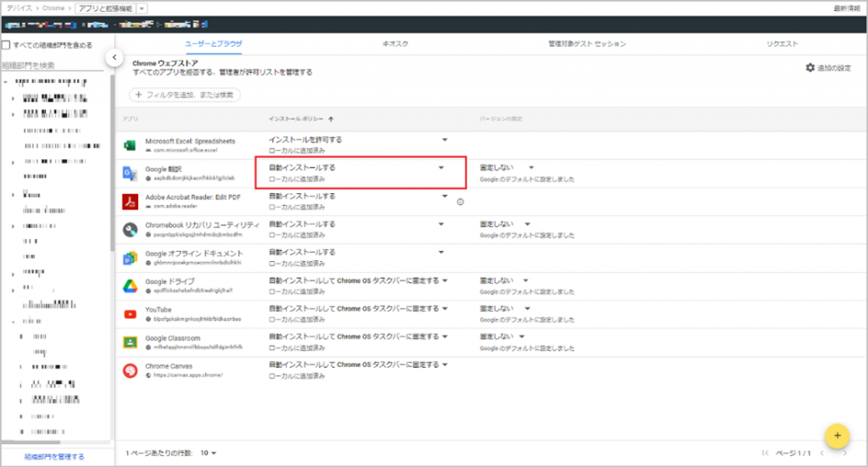The height and width of the screenshot is (467, 868).
Task: Click the sidebar vertical scrollbar
Action: [x=113, y=164]
